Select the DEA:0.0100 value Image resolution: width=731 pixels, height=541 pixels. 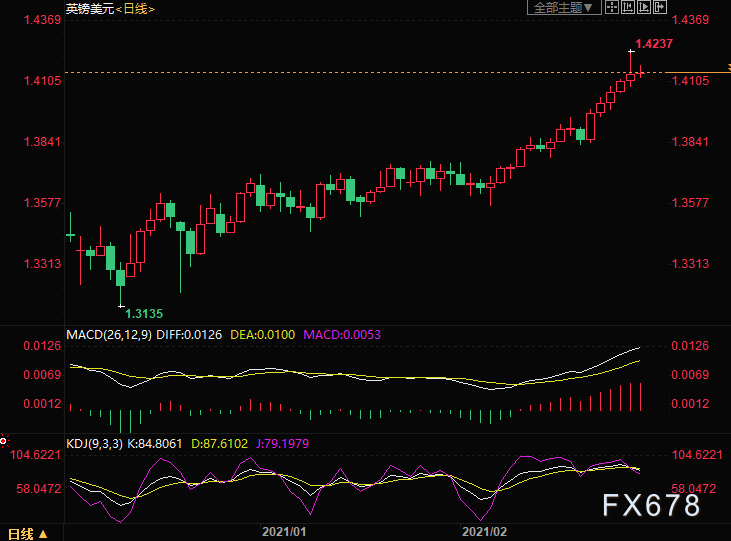pos(262,335)
